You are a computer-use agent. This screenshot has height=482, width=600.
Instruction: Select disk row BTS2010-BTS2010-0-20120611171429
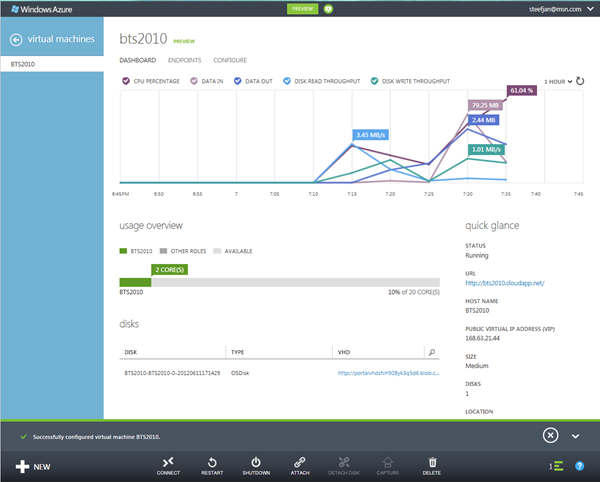click(279, 373)
